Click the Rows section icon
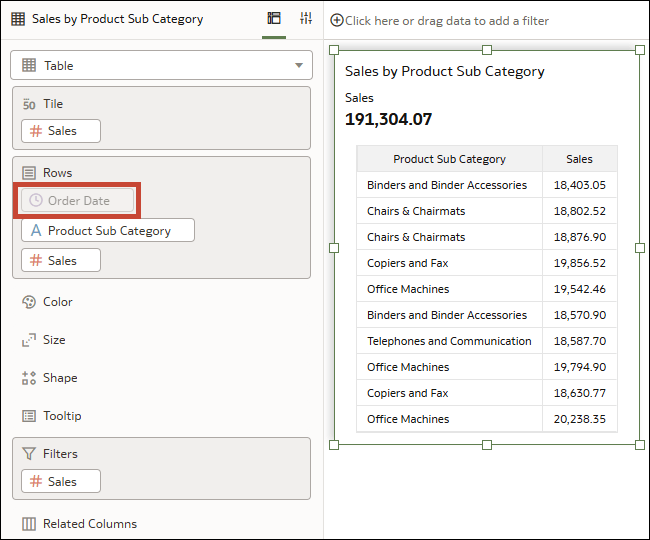650x540 pixels. [x=29, y=173]
